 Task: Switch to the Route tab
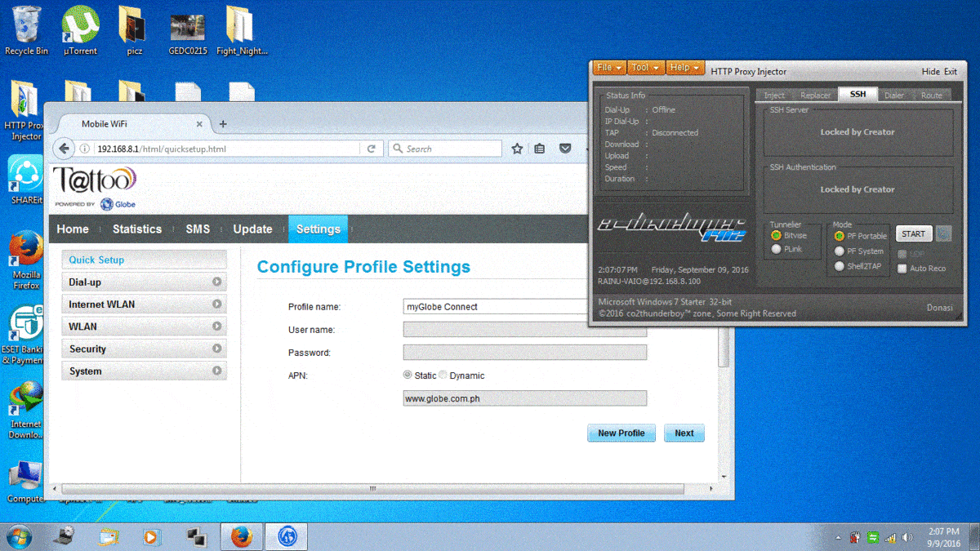[x=931, y=95]
